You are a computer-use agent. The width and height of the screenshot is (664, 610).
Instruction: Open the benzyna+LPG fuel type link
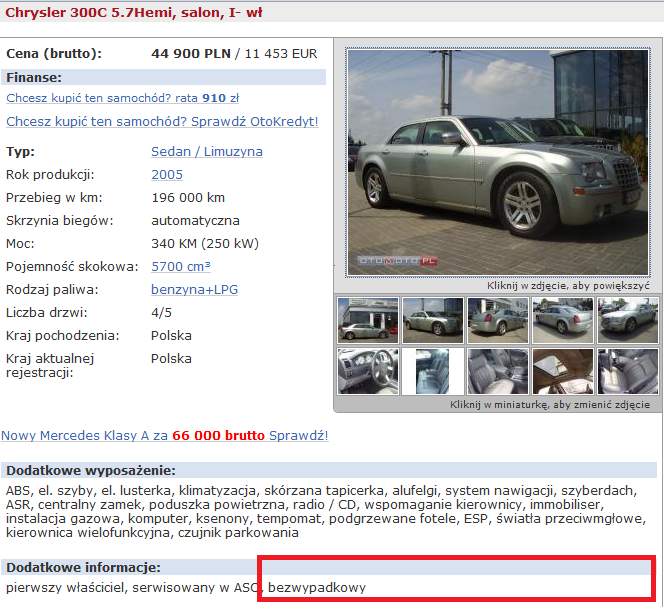[x=194, y=289]
